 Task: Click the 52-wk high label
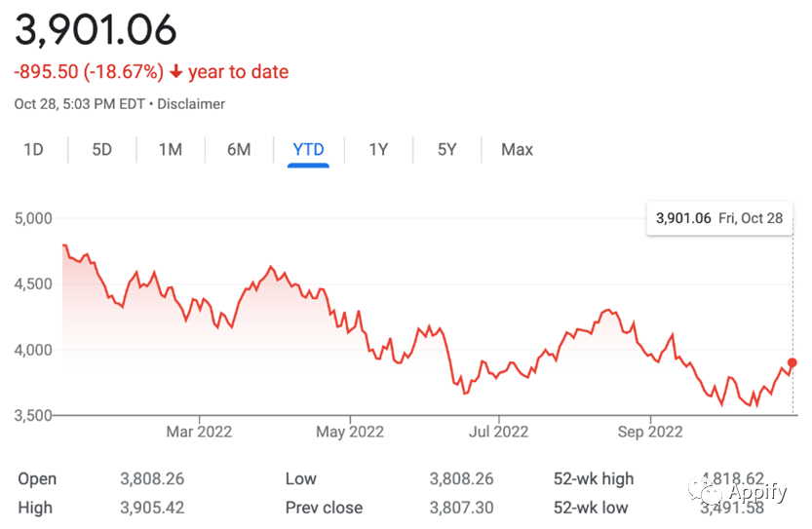pyautogui.click(x=594, y=478)
